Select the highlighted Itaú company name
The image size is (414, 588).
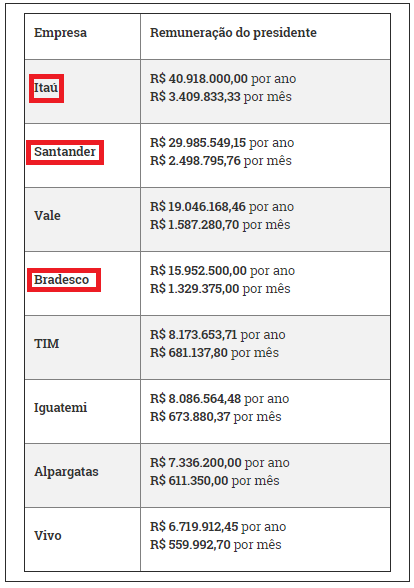[46, 88]
